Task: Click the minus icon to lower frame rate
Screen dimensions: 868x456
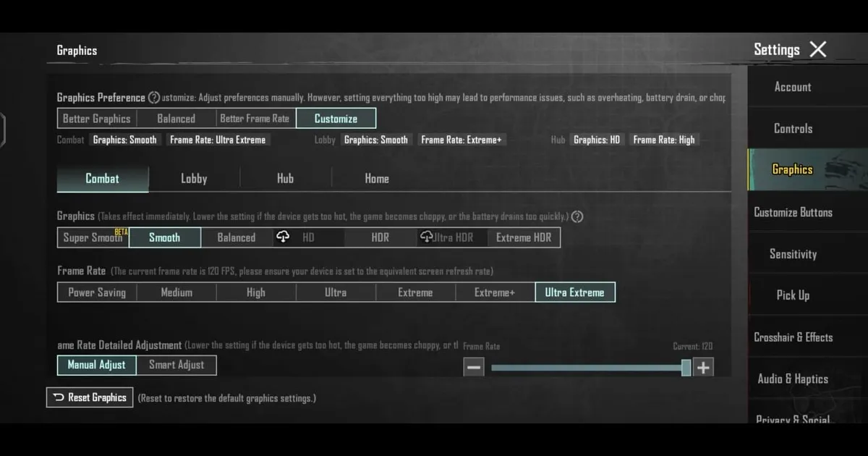Action: (474, 368)
